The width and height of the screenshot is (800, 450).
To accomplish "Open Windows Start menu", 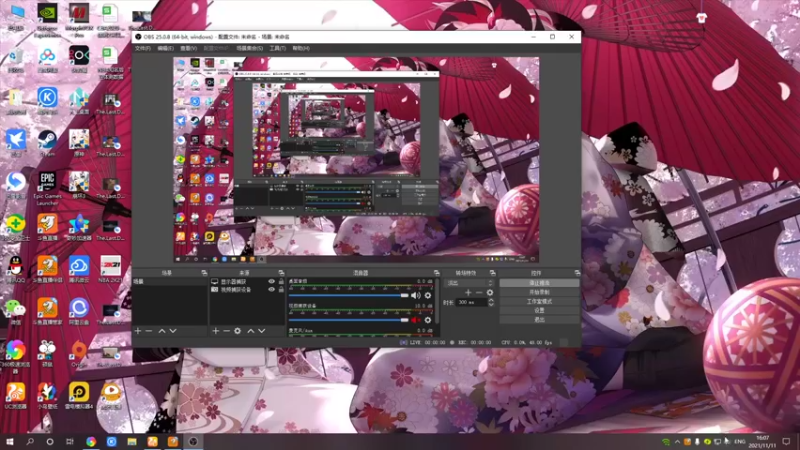I will (x=9, y=441).
